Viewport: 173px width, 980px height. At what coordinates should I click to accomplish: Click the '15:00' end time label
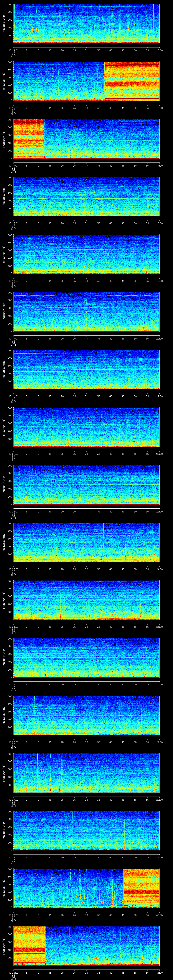pyautogui.click(x=159, y=50)
